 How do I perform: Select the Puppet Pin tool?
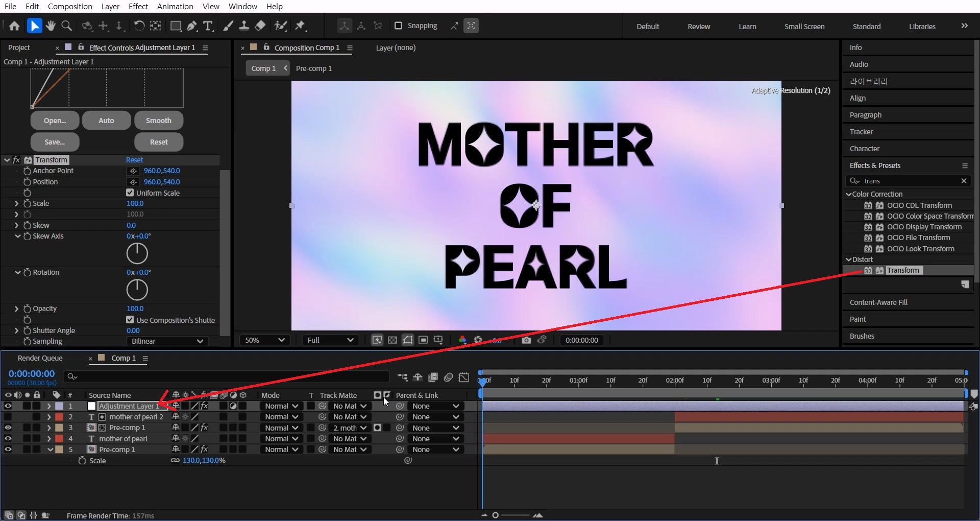tap(300, 26)
